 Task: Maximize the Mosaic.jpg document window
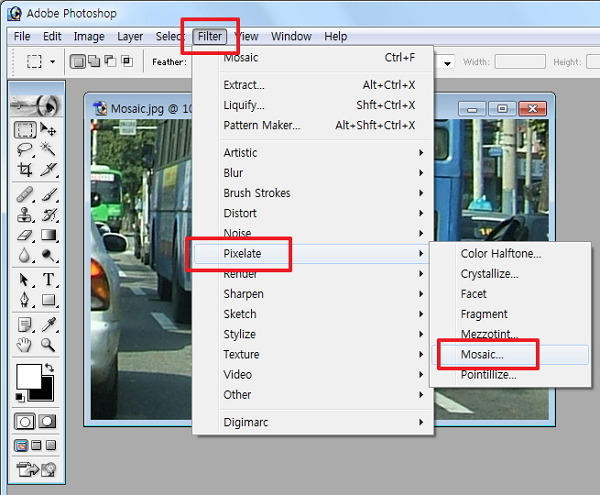502,109
